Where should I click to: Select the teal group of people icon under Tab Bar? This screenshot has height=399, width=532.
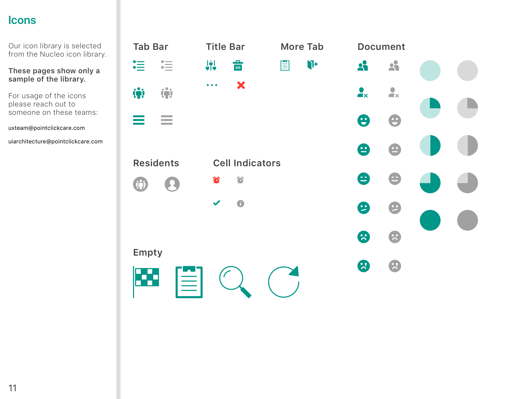[x=139, y=93]
